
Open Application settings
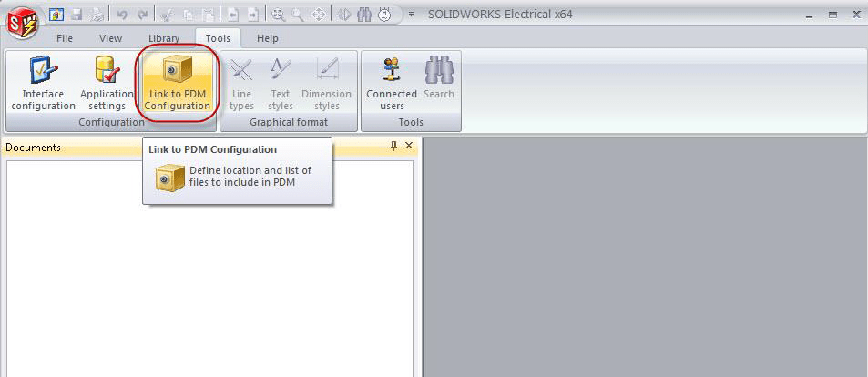click(107, 84)
